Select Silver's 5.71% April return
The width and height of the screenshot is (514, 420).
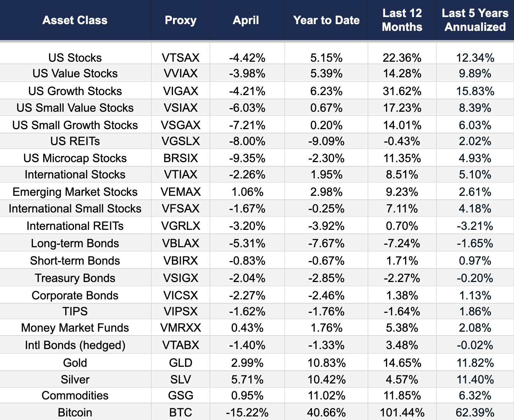[x=247, y=380]
